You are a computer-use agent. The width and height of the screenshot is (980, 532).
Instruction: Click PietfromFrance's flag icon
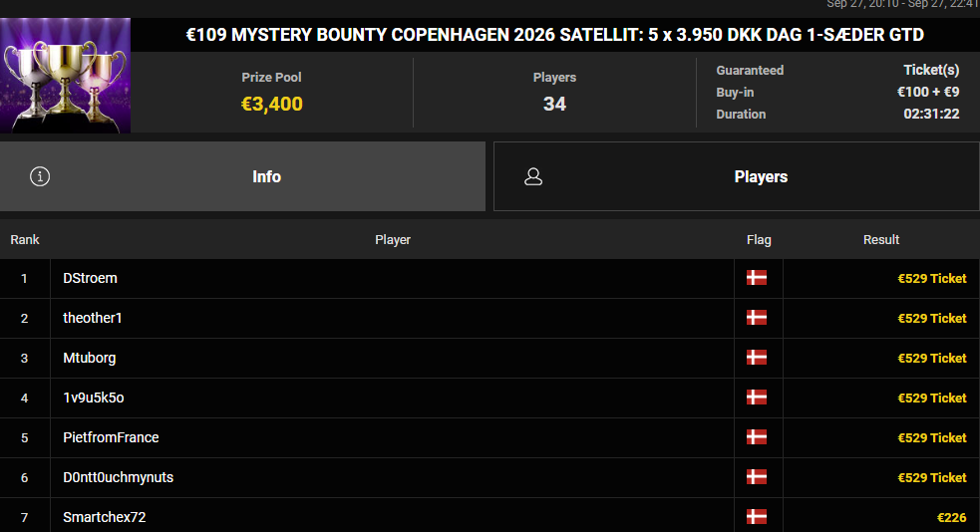point(757,437)
